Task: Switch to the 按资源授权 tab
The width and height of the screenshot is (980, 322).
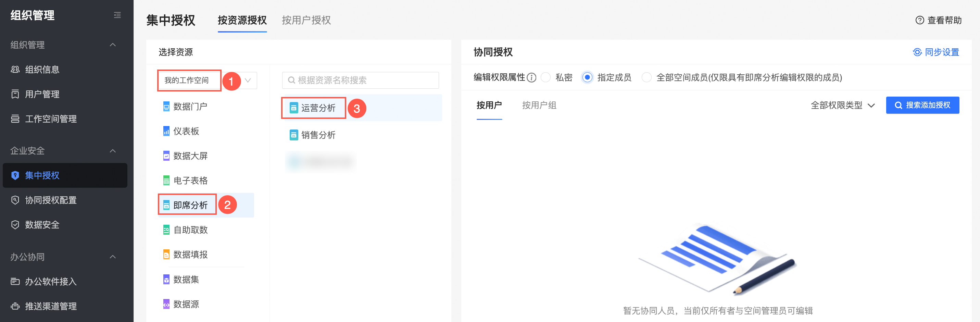Action: 242,20
